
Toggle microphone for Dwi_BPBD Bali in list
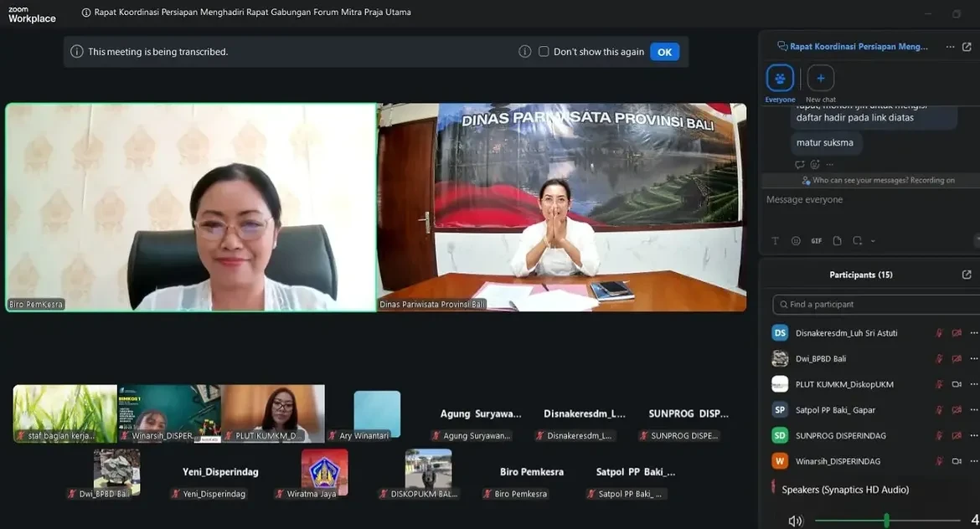[939, 359]
